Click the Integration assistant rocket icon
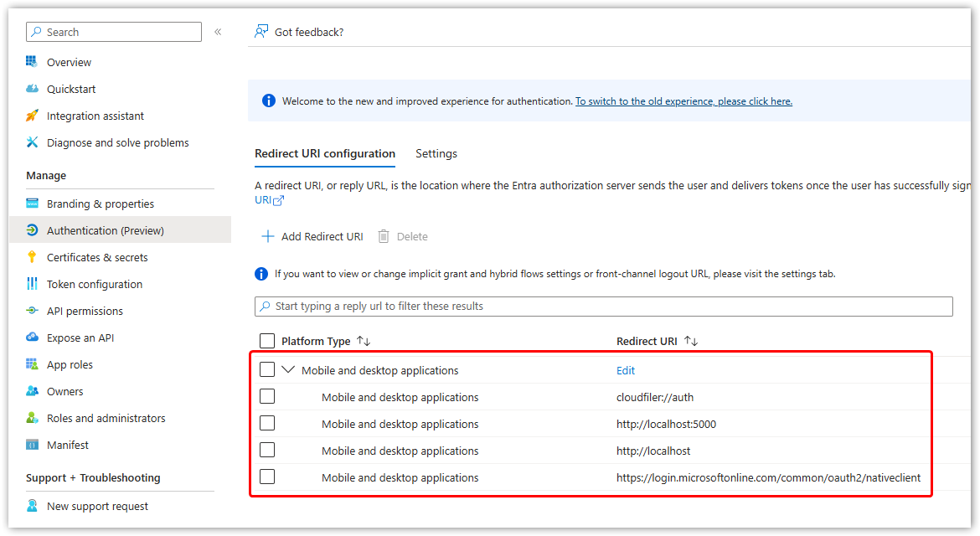The image size is (980, 536). (32, 116)
